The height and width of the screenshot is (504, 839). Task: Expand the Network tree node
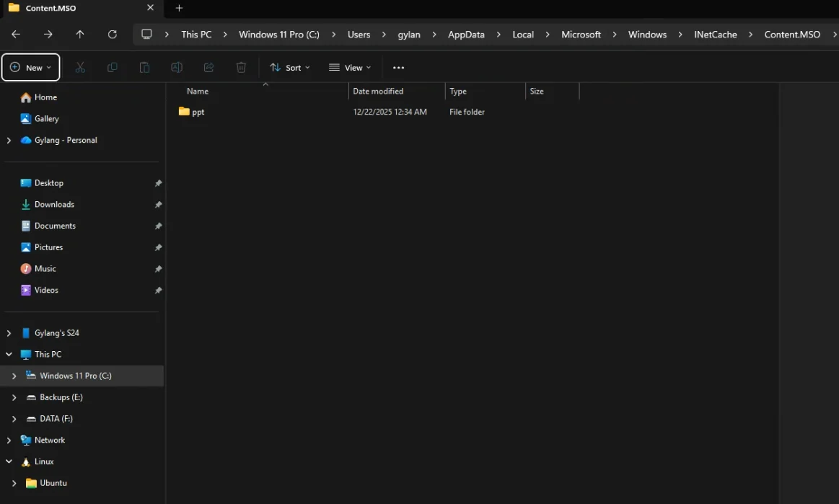9,440
